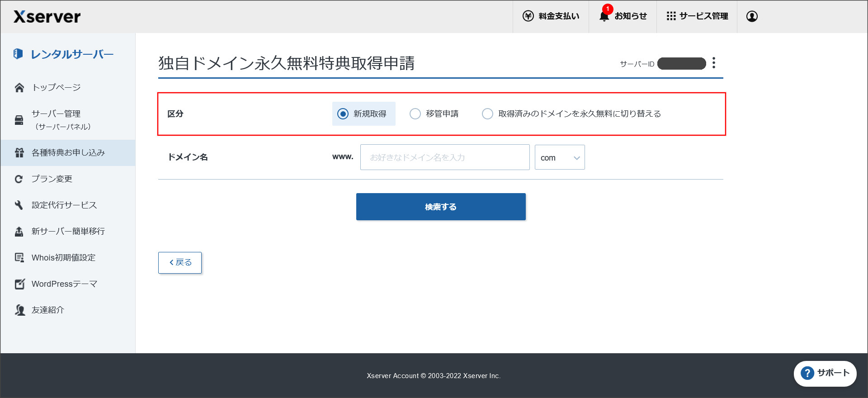
Task: Click the edit icon beside WordPressテーマ
Action: (19, 284)
